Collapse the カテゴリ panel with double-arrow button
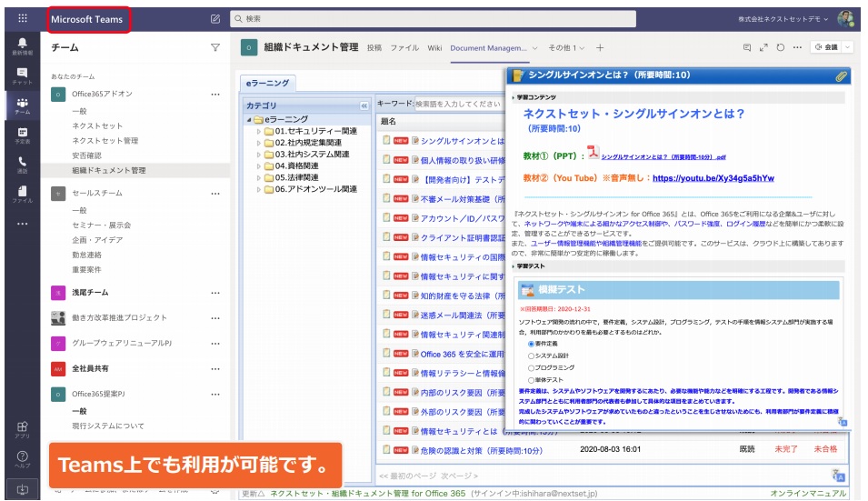The height and width of the screenshot is (501, 868). point(364,105)
